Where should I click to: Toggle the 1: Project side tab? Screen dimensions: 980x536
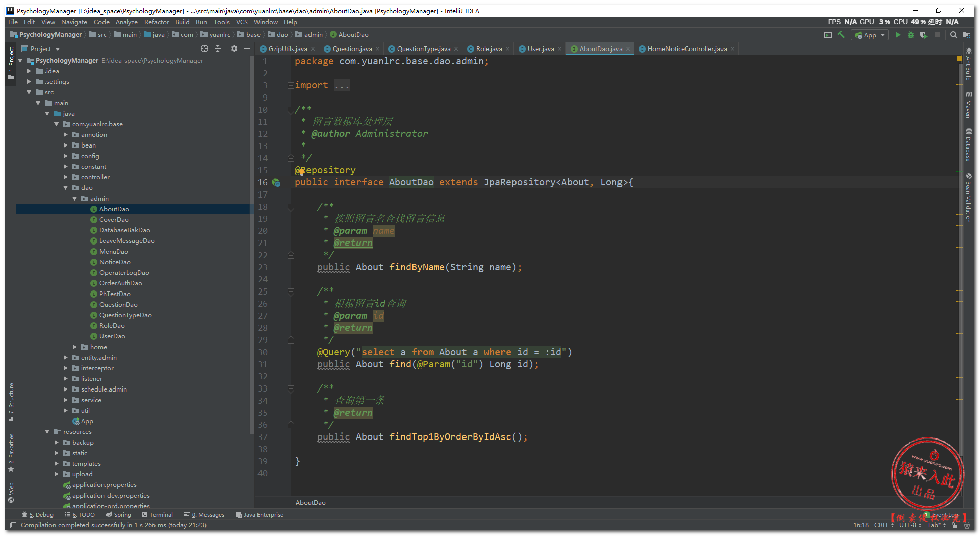pos(11,63)
